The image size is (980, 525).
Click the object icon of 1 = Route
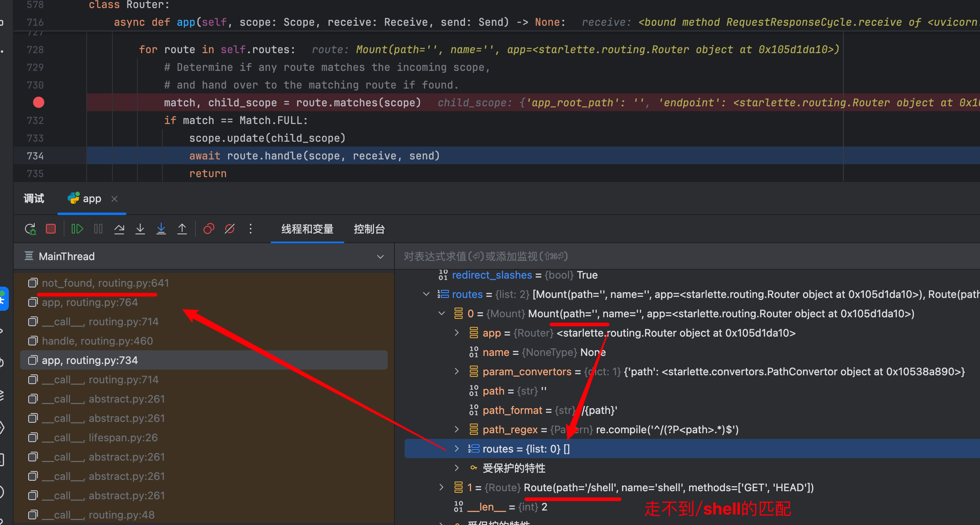click(x=458, y=488)
